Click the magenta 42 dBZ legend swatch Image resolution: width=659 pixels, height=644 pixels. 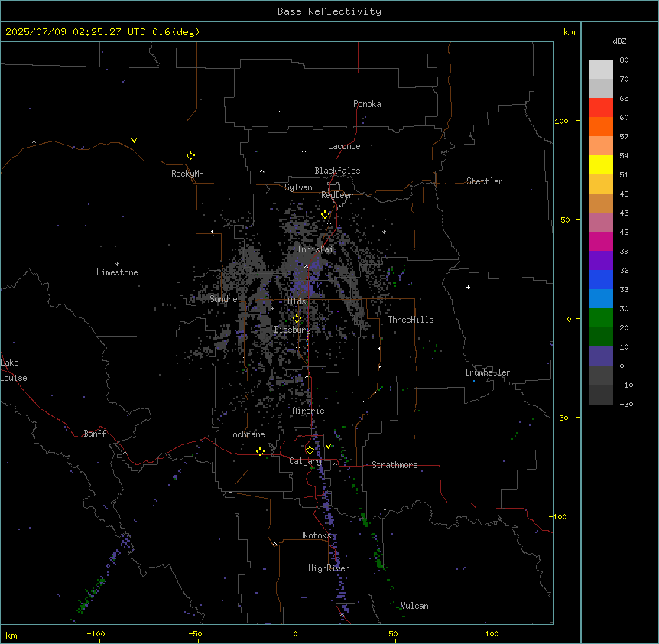pos(601,241)
